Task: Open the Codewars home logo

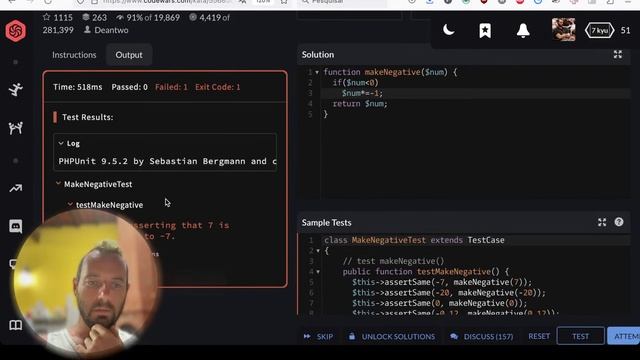Action: [16, 31]
